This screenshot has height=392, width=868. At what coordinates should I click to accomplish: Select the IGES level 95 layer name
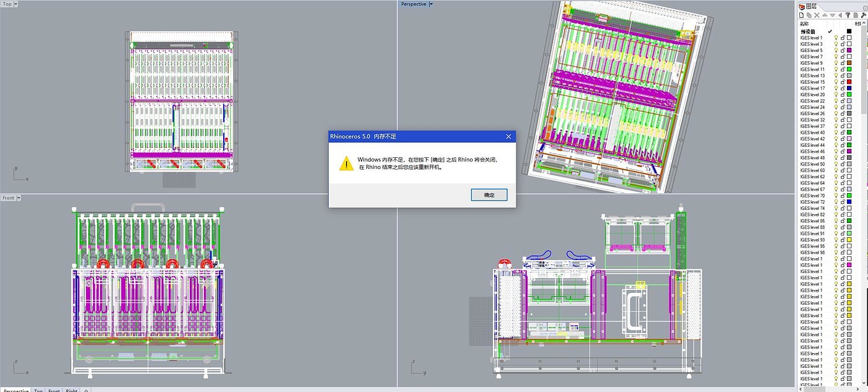click(x=813, y=246)
